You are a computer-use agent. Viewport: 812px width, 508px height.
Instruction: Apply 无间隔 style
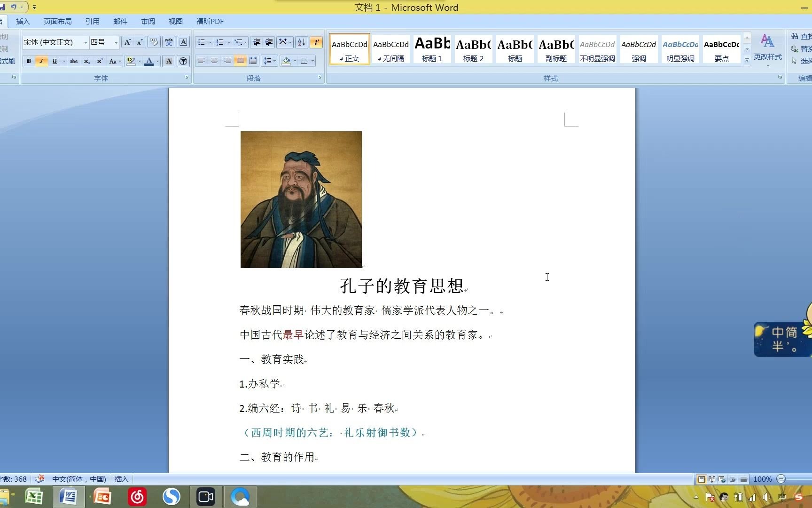coord(391,49)
